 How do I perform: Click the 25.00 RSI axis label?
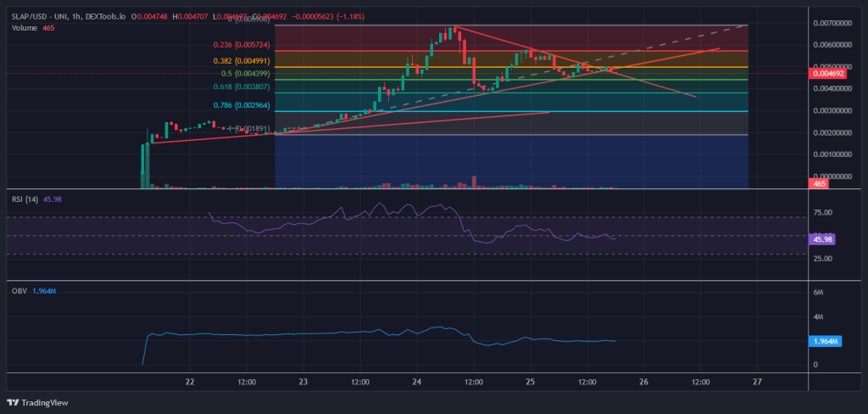pos(821,258)
